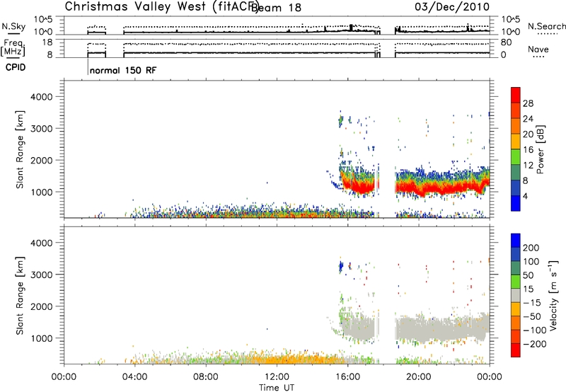Screen dimensions: 566x392
Task: Click the 'Christmas Valley West (fitACF)' title
Action: click(161, 6)
